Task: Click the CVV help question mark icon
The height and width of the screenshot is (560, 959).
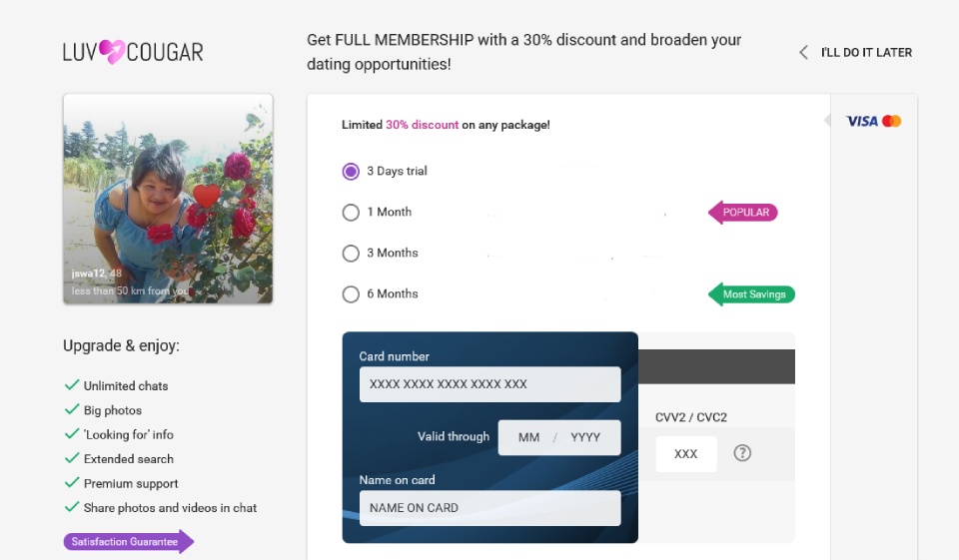Action: 742,453
